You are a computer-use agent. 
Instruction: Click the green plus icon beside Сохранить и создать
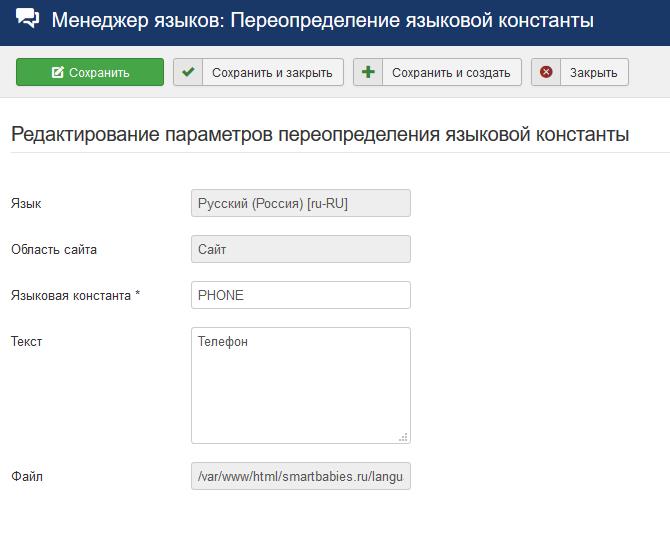[x=368, y=72]
